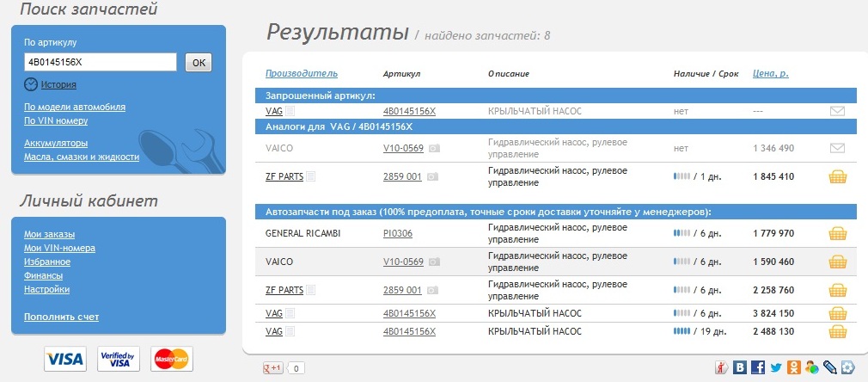
Task: Open Мои заказы in personal cabinet
Action: (49, 235)
